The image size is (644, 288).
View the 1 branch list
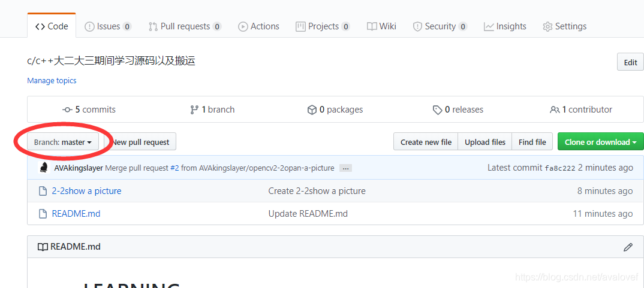[212, 110]
